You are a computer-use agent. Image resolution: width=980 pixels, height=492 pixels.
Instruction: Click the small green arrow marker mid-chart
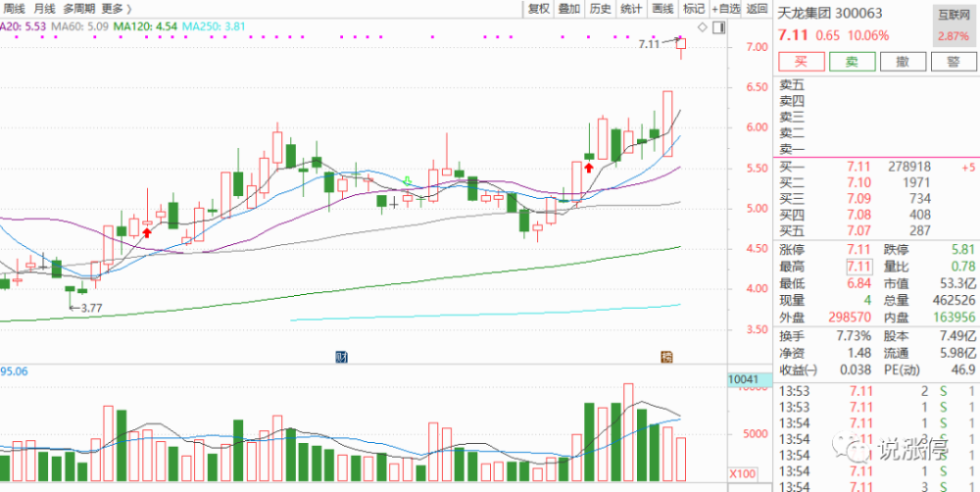click(408, 181)
